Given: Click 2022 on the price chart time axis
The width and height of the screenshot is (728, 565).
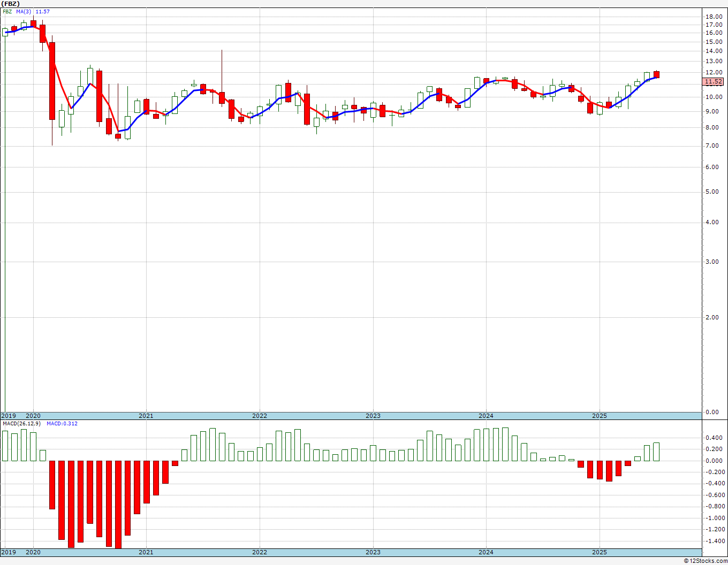Looking at the screenshot, I should (260, 416).
